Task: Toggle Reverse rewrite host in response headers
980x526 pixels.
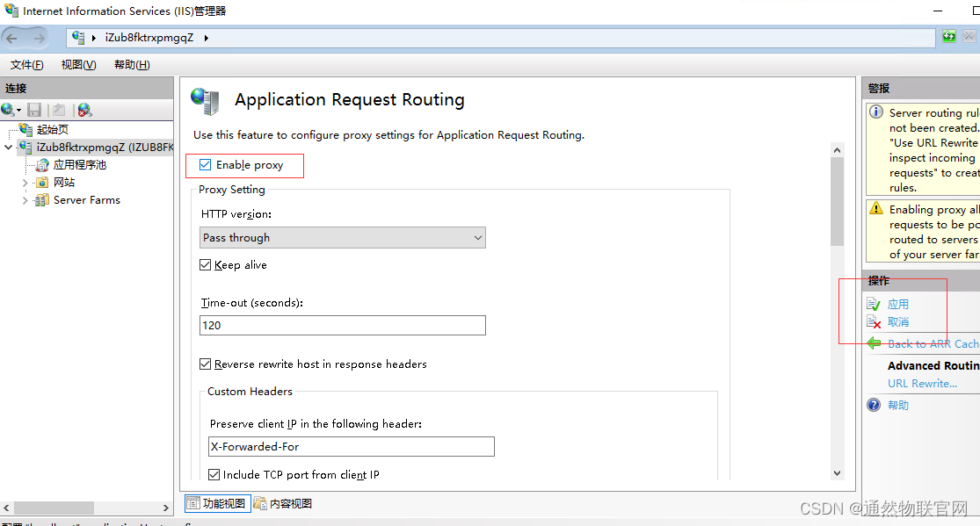Action: click(205, 364)
